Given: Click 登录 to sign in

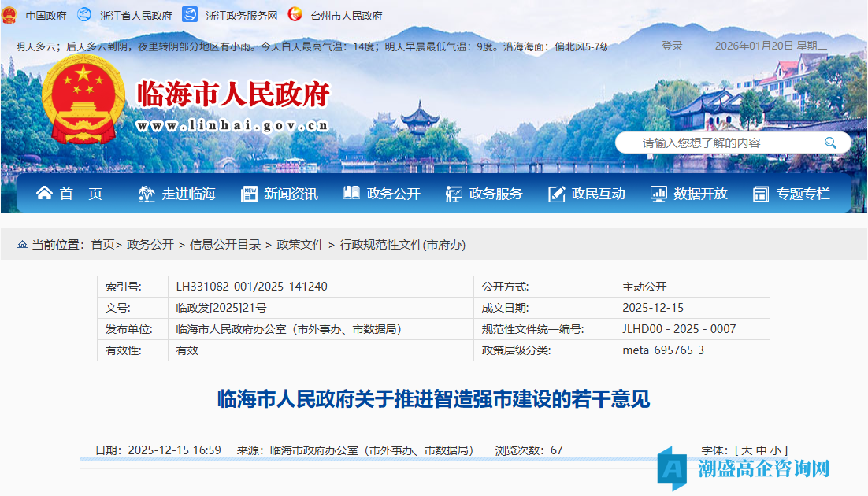Looking at the screenshot, I should 673,46.
